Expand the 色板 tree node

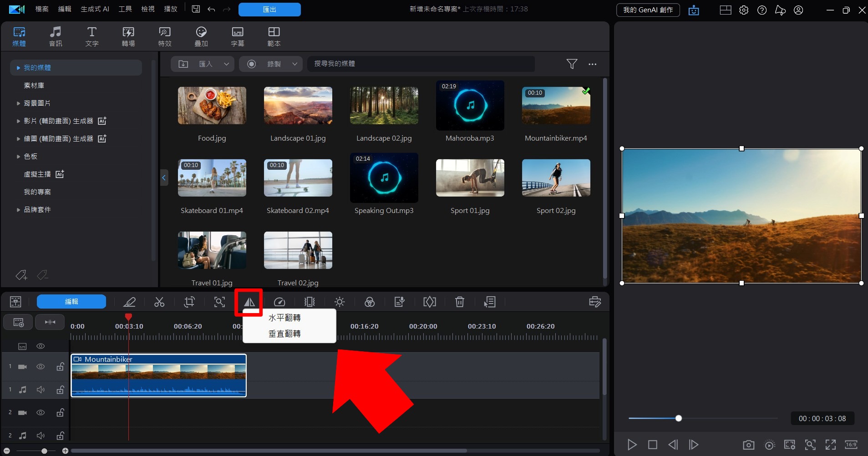point(18,157)
